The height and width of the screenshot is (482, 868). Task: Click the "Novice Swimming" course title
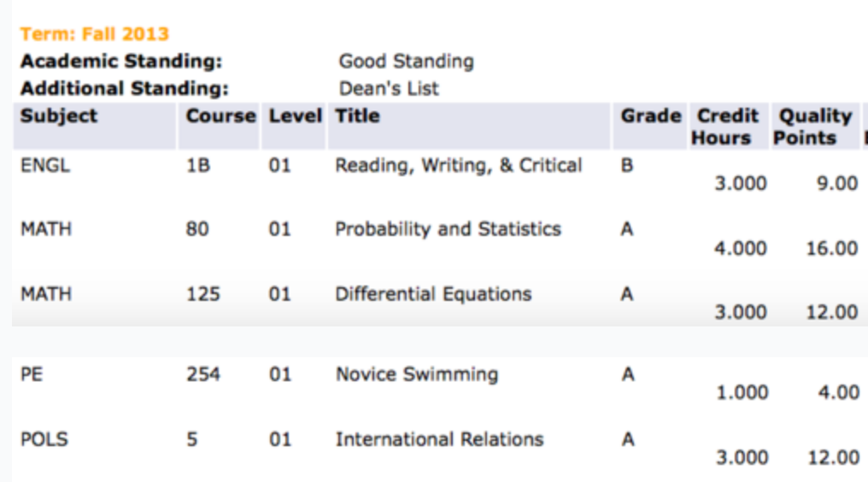416,374
